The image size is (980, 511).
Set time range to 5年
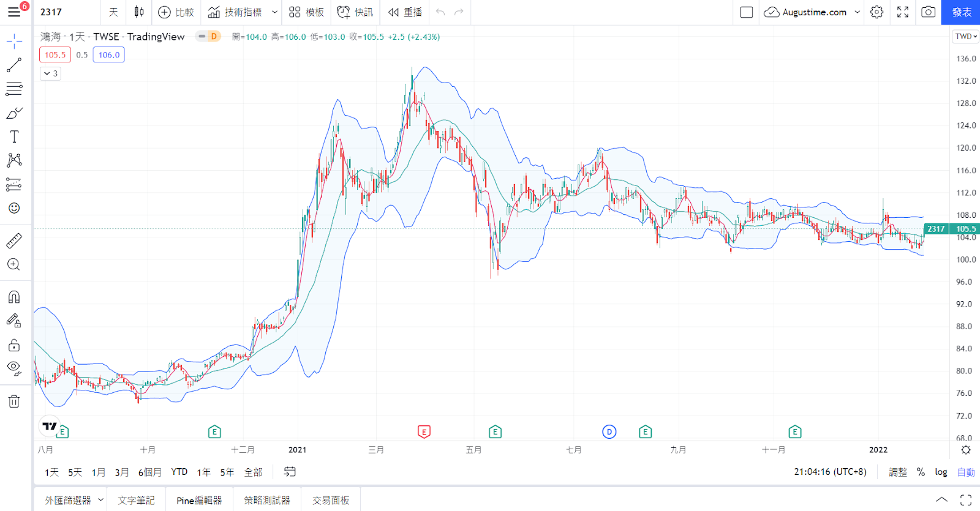227,472
